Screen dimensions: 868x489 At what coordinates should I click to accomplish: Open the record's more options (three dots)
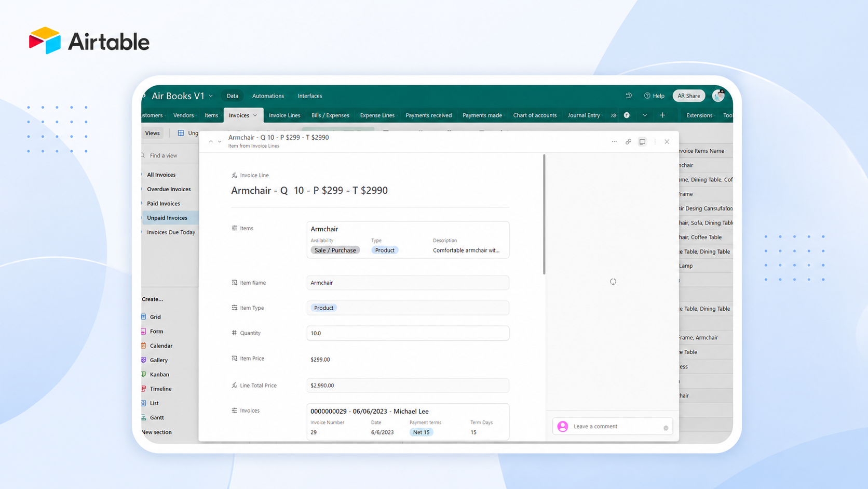614,141
